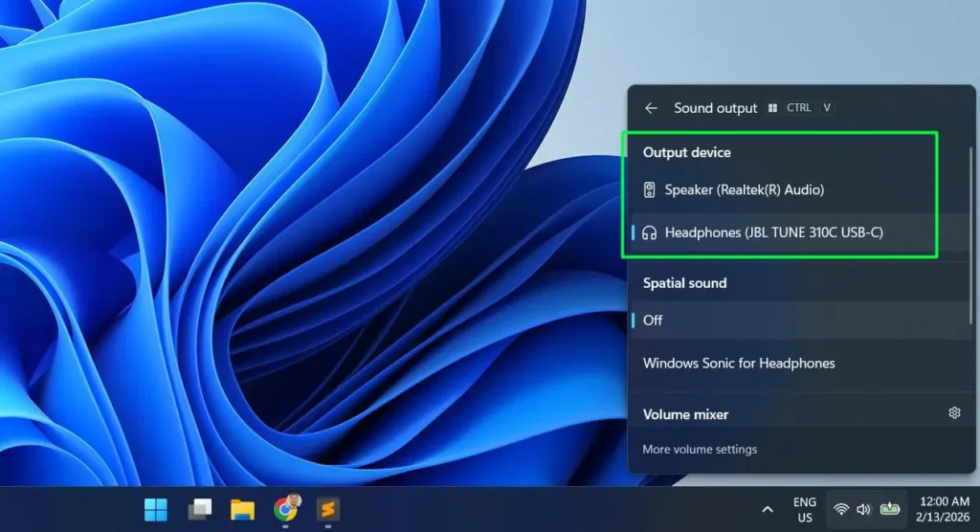Open Google Chrome from taskbar

point(285,509)
